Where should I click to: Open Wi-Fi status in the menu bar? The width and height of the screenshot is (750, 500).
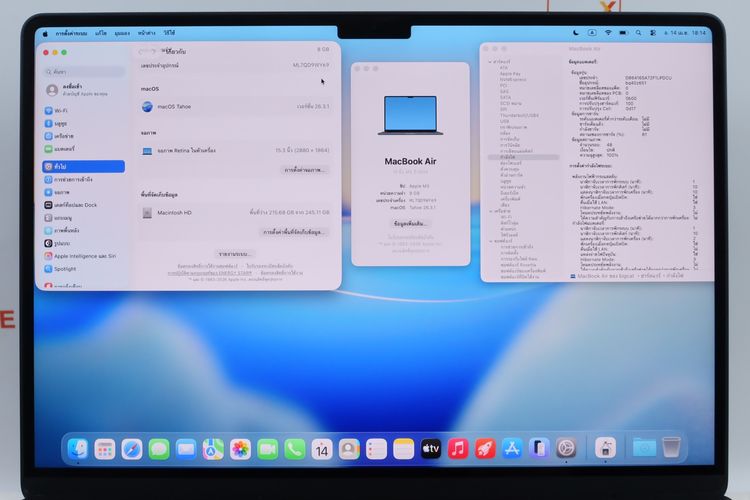click(608, 33)
